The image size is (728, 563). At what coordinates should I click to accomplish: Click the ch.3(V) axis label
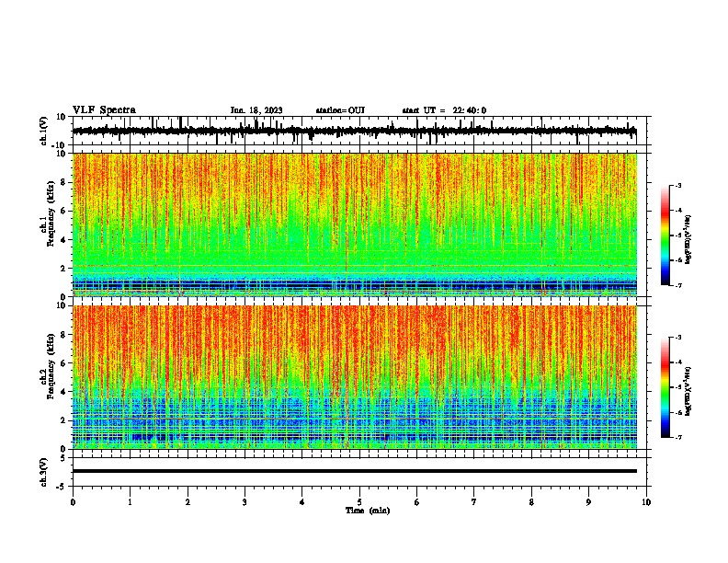(x=43, y=472)
